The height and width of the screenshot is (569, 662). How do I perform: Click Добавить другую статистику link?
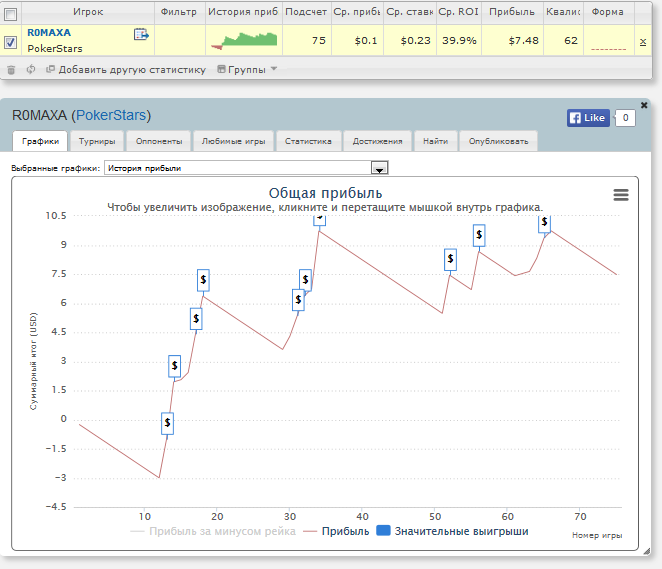pyautogui.click(x=126, y=69)
